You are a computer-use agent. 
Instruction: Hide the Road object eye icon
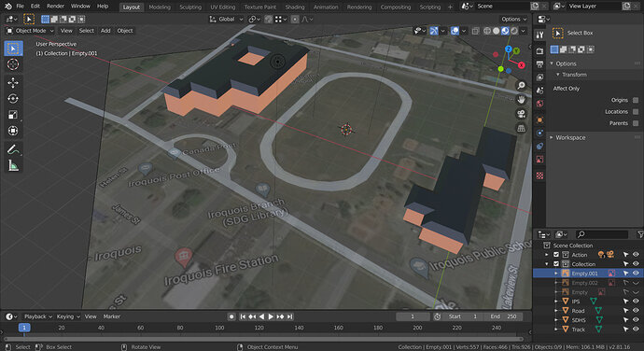[x=636, y=311]
